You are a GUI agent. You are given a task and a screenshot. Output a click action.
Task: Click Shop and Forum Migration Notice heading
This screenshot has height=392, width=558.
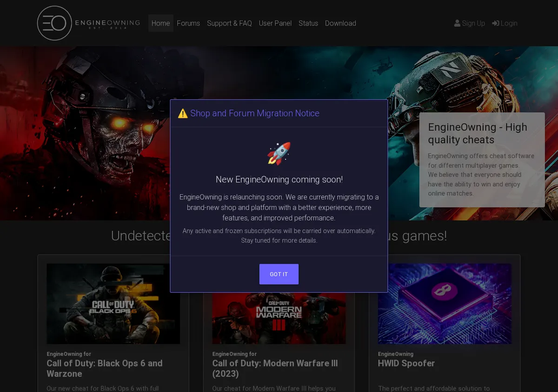255,113
